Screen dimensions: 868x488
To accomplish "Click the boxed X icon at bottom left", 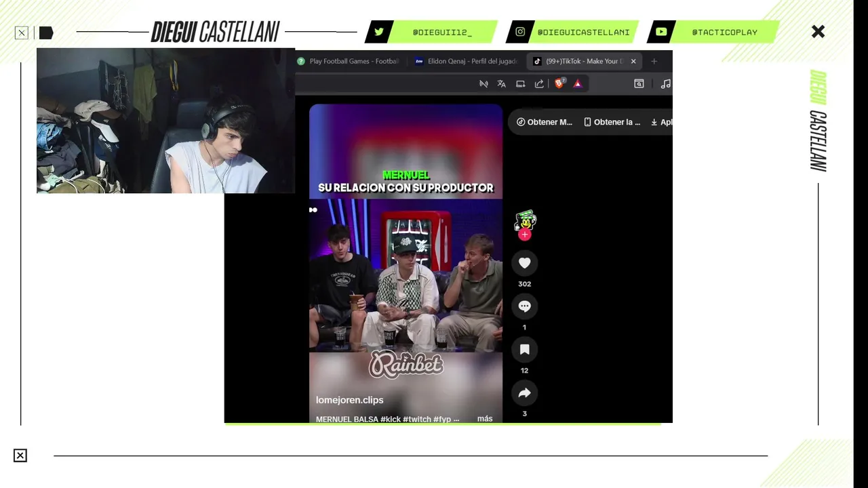I will pos(20,455).
